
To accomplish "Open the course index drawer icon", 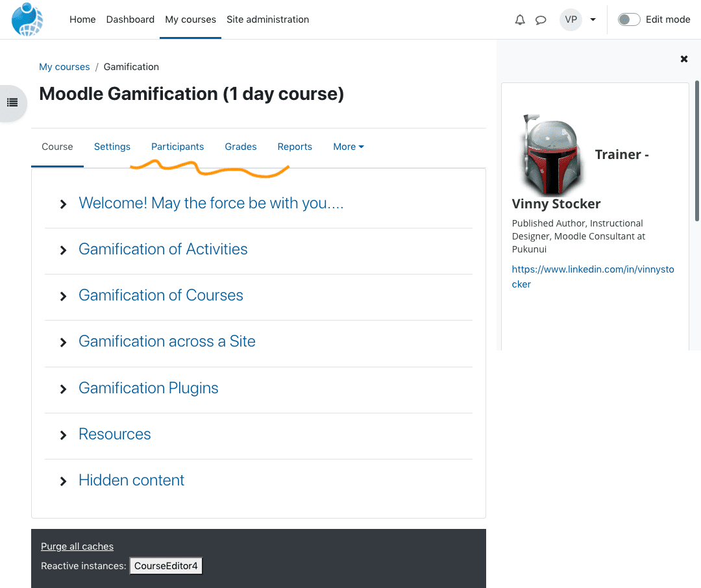I will (12, 103).
